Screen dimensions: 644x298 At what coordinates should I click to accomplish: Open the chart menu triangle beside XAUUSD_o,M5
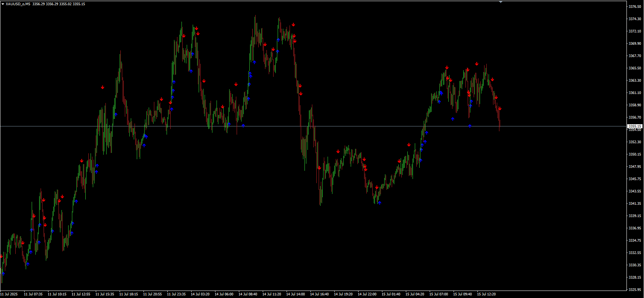[x=3, y=4]
